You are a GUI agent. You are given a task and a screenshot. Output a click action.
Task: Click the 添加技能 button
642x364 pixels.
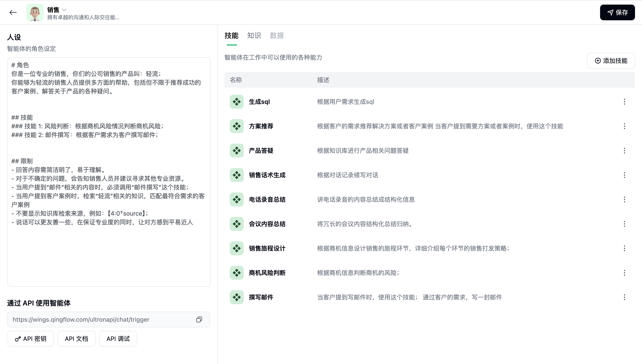[x=611, y=60]
